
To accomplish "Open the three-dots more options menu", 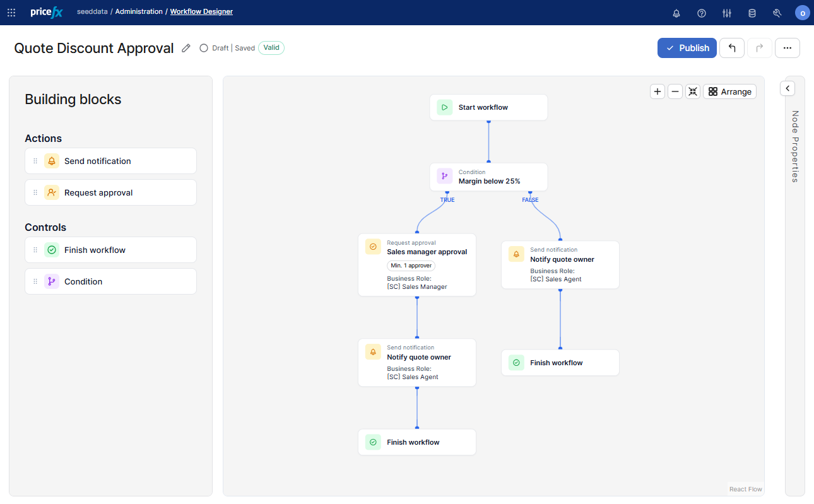I will coord(787,48).
